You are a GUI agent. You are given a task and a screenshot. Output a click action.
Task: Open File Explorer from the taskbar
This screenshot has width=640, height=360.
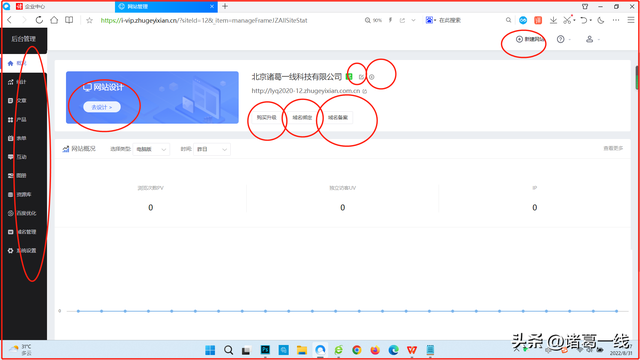(x=302, y=350)
